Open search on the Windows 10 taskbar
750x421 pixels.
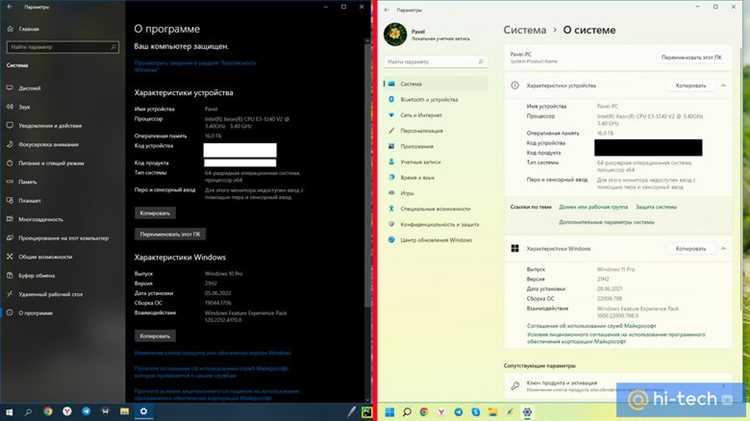click(x=28, y=411)
